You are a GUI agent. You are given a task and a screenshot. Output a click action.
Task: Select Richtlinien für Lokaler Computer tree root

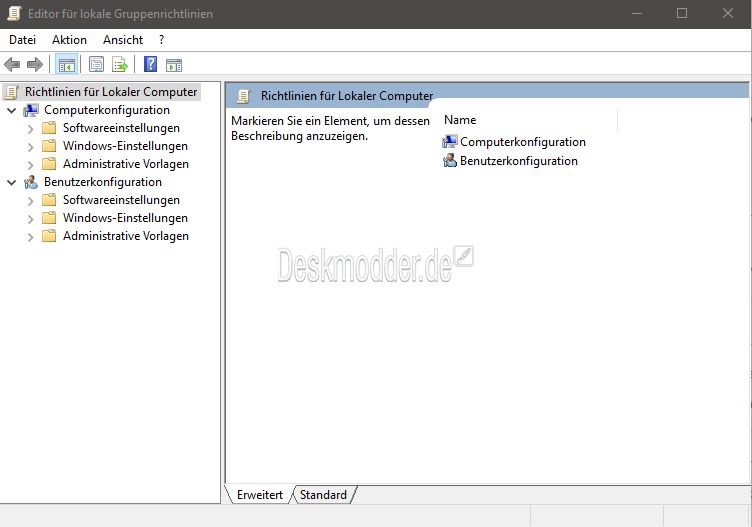click(111, 92)
